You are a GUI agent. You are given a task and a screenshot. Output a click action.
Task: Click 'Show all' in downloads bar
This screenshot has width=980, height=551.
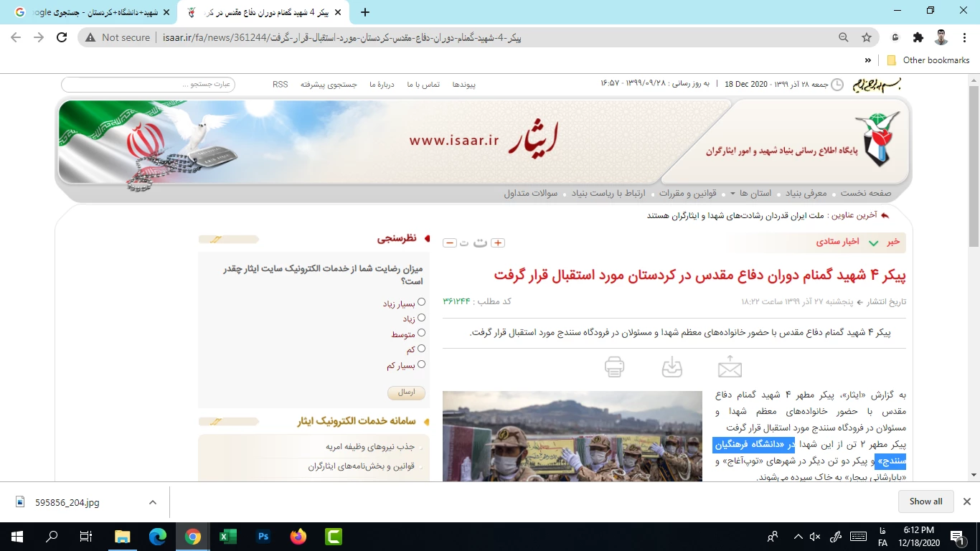[925, 501]
